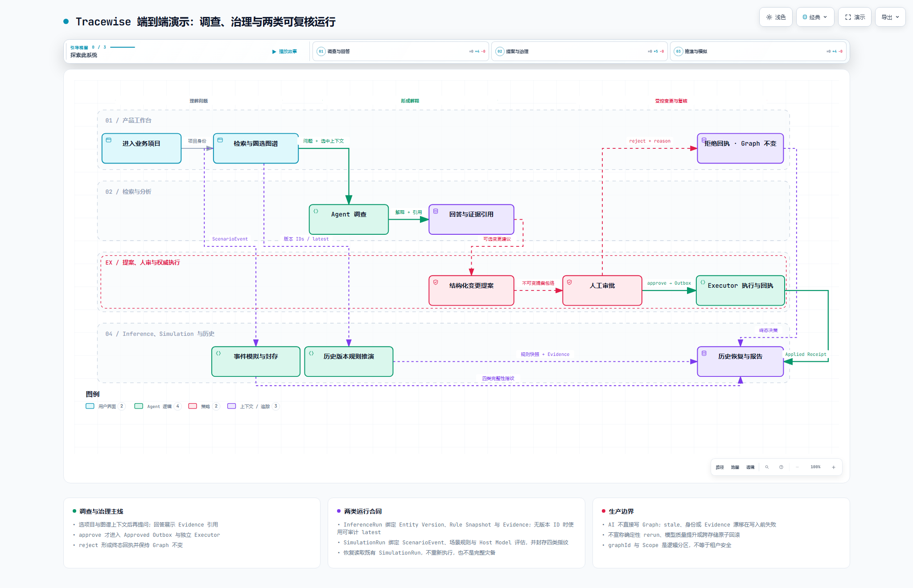
Task: Click code icon on Agent 调查 node
Action: 316,211
